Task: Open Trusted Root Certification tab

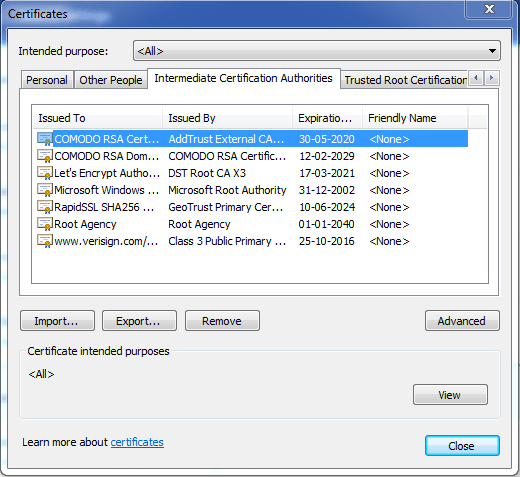Action: 405,80
